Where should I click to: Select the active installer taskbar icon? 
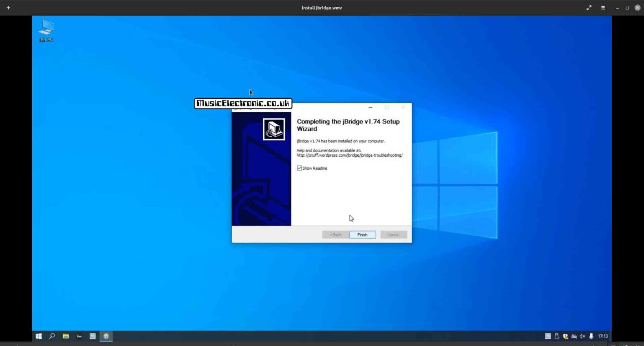106,336
